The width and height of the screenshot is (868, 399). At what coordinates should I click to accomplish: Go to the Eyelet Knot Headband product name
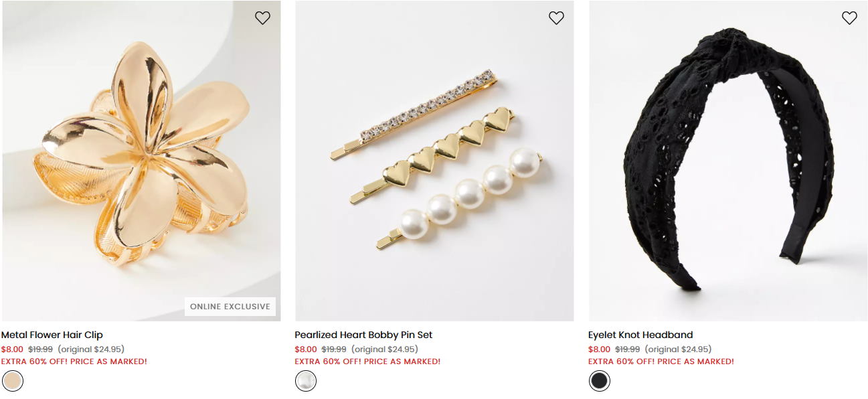click(x=640, y=335)
